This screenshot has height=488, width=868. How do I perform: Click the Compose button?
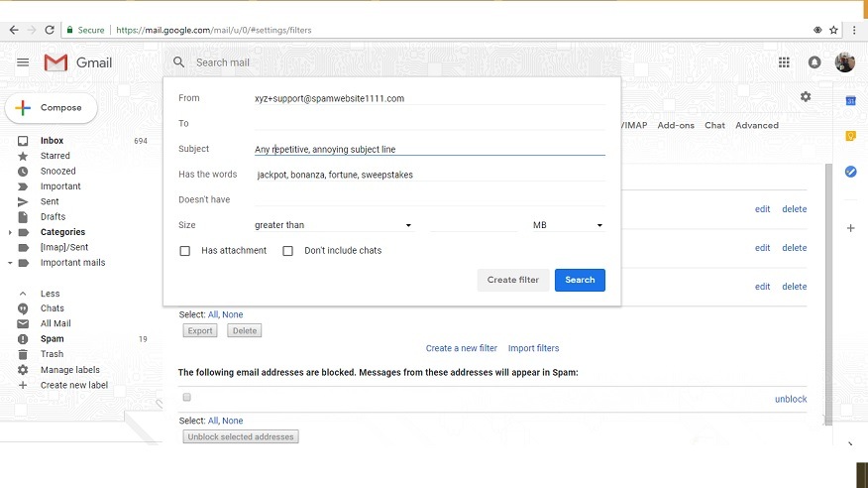click(52, 108)
